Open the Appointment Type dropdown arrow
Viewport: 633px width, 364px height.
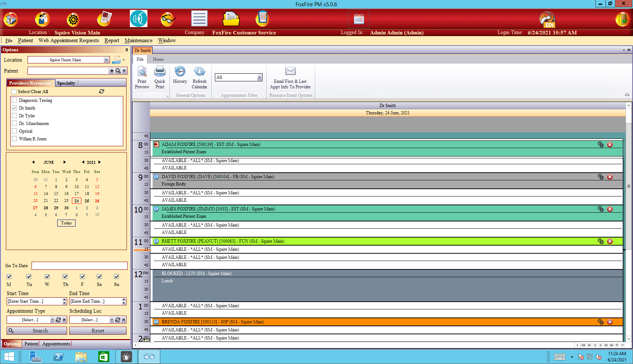[52, 320]
